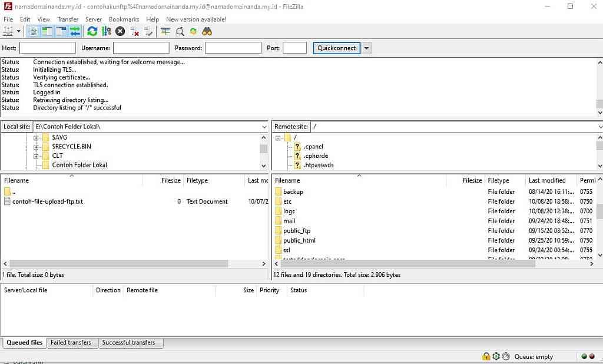Click the message log vertical scrollbar thumb
Image resolution: width=603 pixels, height=364 pixels.
tap(599, 104)
